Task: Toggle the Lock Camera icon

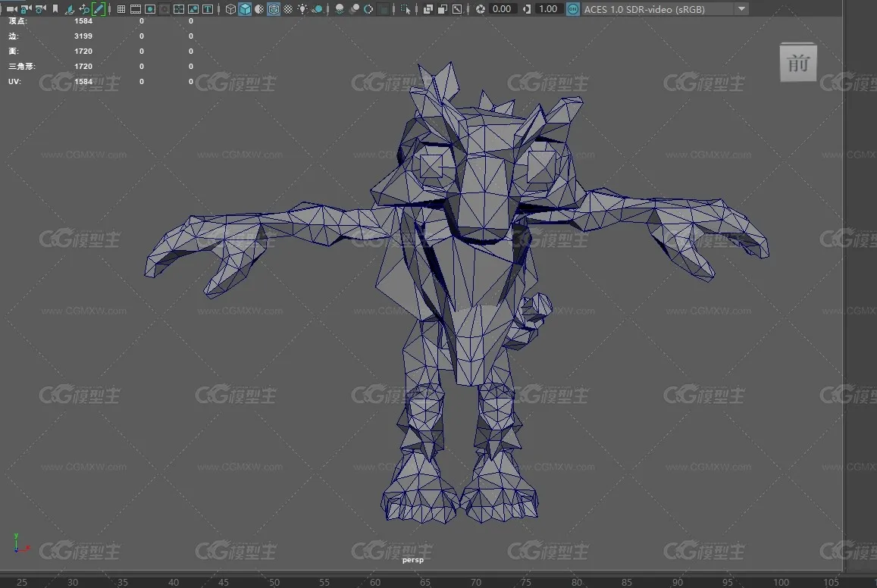Action: 27,9
